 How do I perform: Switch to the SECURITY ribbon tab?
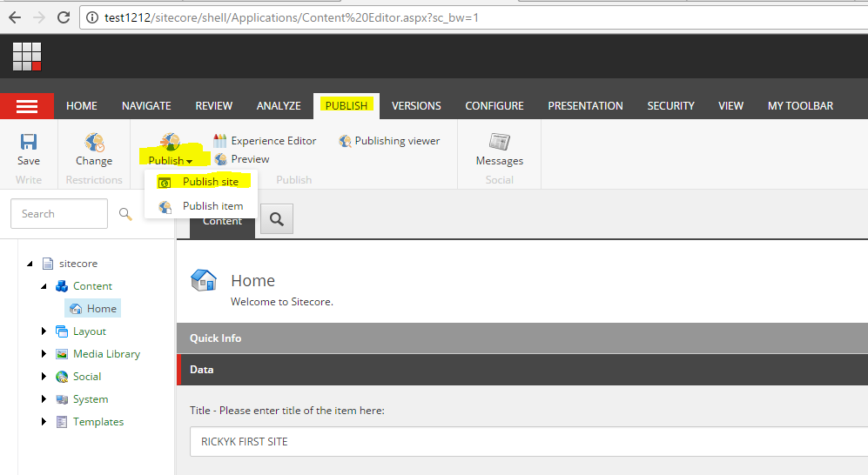670,105
